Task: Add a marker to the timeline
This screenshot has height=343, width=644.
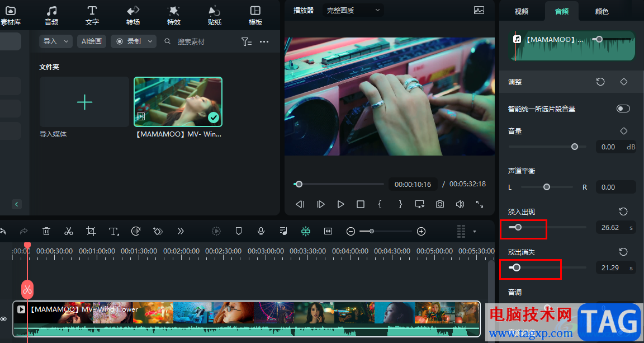Action: coord(239,231)
